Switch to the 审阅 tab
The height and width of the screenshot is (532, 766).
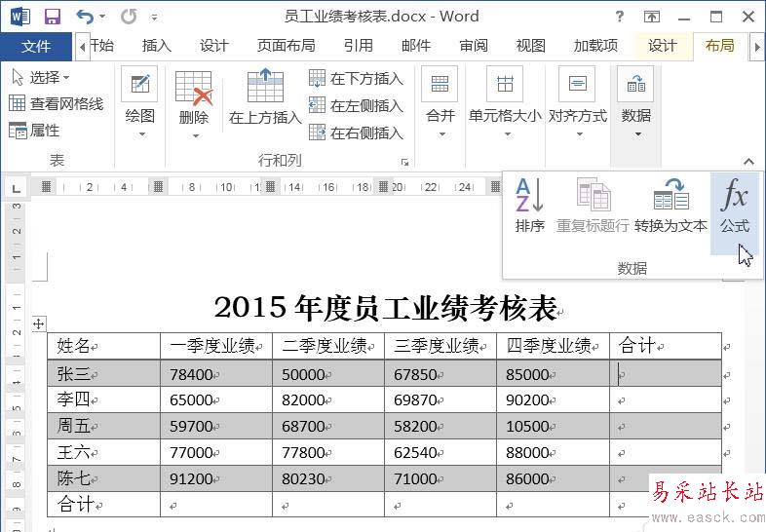click(x=474, y=46)
